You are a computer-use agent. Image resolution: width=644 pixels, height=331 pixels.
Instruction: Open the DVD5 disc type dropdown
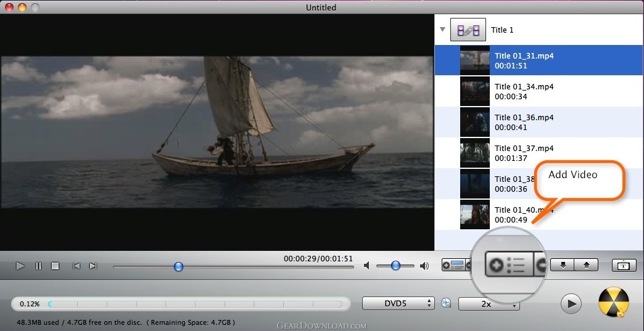pyautogui.click(x=398, y=303)
